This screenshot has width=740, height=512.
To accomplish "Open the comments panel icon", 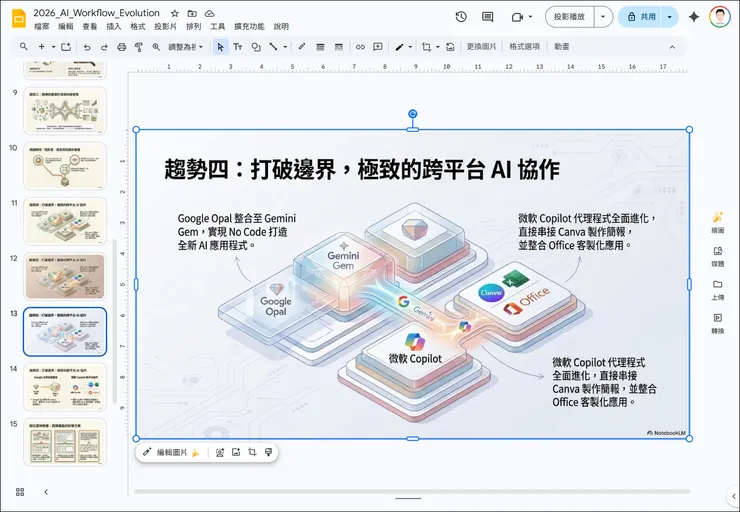I will point(488,17).
